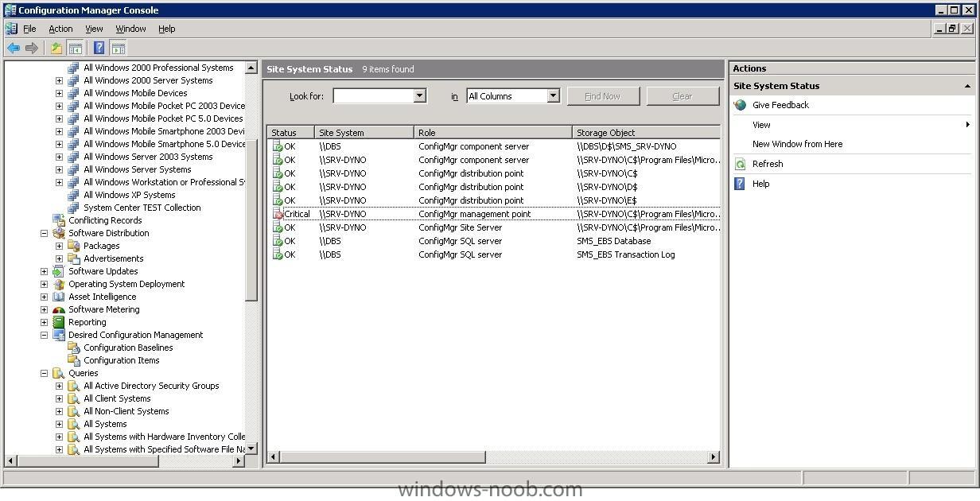
Task: Click the Asset Intelligence node icon
Action: click(x=59, y=297)
